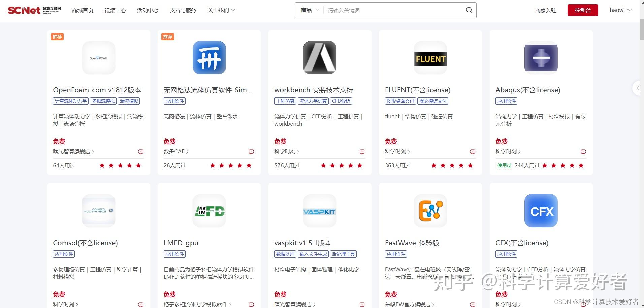Open the OpenFoam product icon
Viewport: 644px width, 308px height.
(99, 58)
